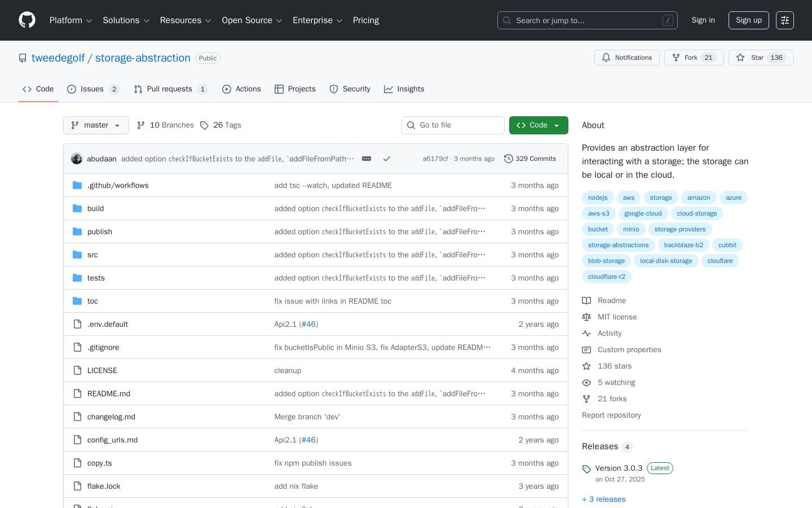The width and height of the screenshot is (812, 508).
Task: Open the src folder icon
Action: tap(77, 255)
